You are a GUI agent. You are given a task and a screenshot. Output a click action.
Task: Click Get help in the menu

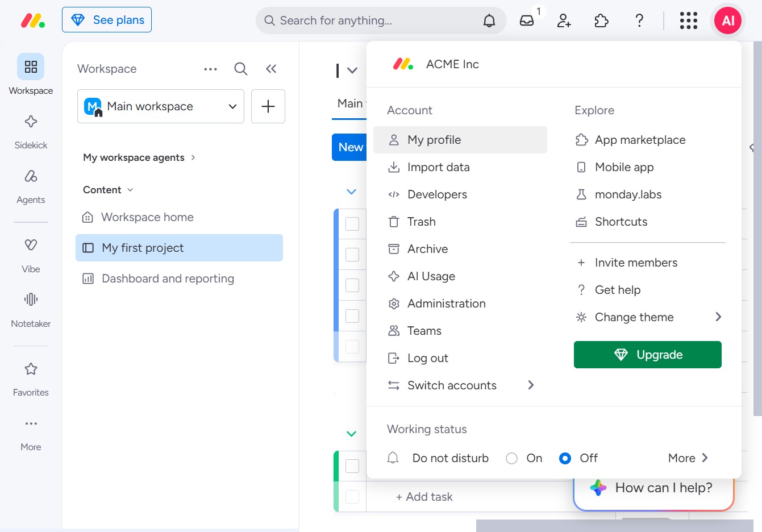point(648,290)
